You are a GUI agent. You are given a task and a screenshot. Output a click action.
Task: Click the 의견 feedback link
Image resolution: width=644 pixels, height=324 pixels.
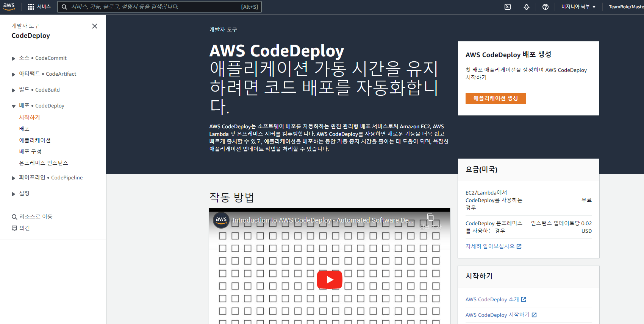point(25,228)
